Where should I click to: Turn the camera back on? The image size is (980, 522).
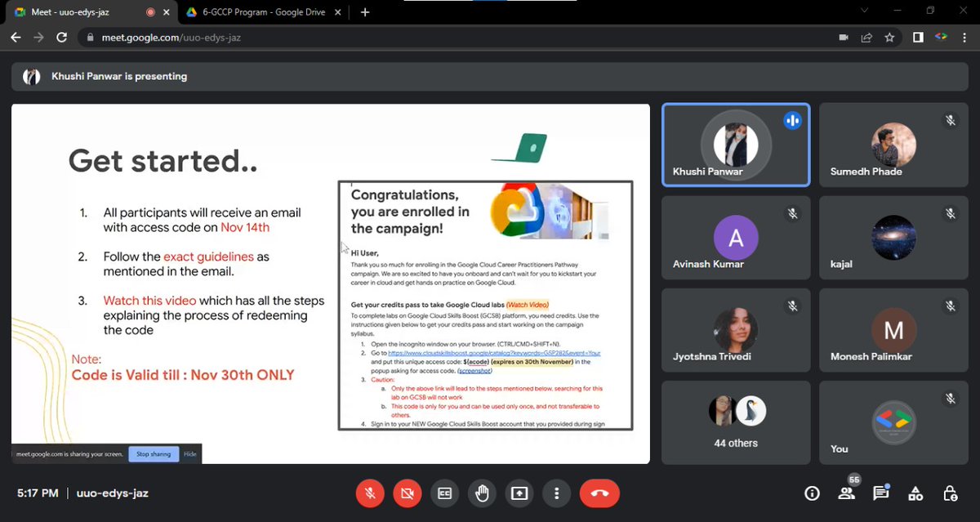pos(408,493)
